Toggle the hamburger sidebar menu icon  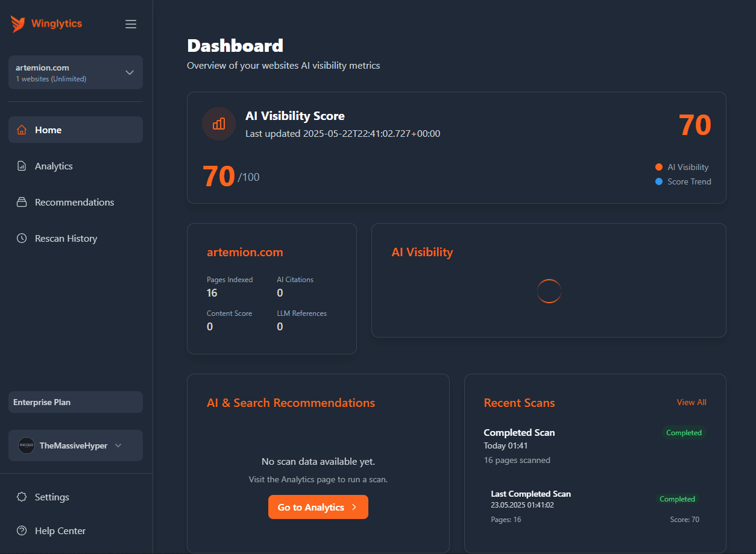(x=131, y=24)
